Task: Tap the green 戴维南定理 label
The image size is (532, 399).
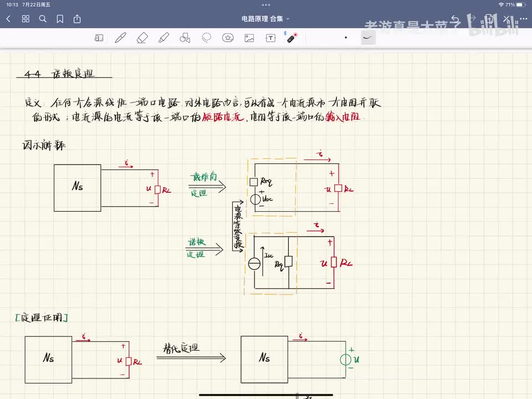Action: [203, 184]
